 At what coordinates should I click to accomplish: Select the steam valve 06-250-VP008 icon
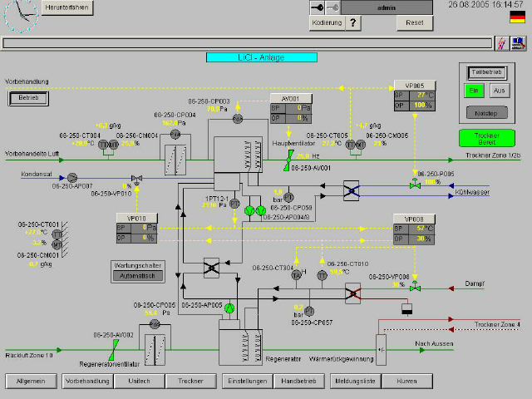point(415,287)
